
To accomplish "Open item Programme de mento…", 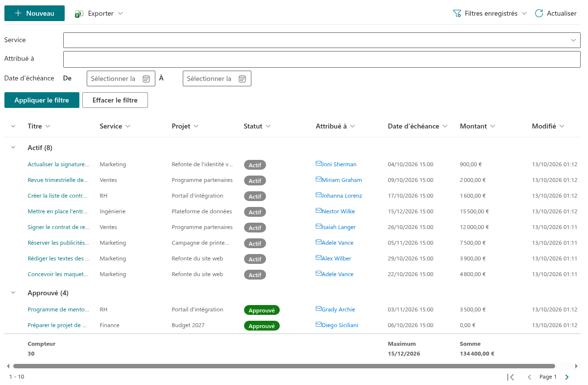I will 58,309.
